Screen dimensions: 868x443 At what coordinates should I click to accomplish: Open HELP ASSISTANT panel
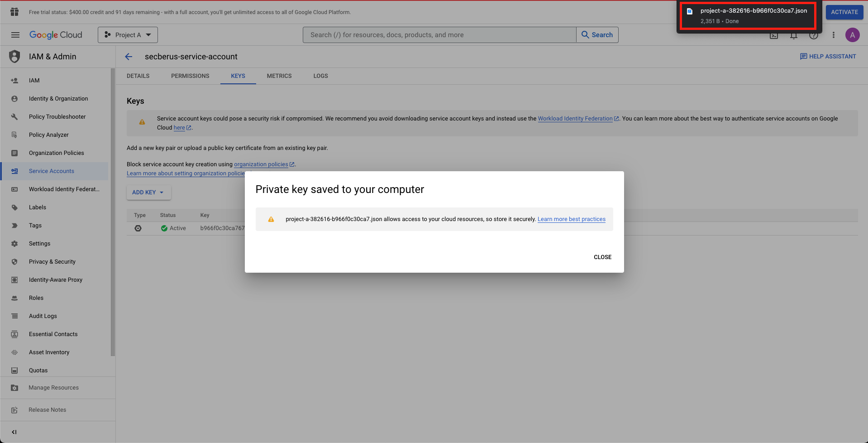pos(828,57)
